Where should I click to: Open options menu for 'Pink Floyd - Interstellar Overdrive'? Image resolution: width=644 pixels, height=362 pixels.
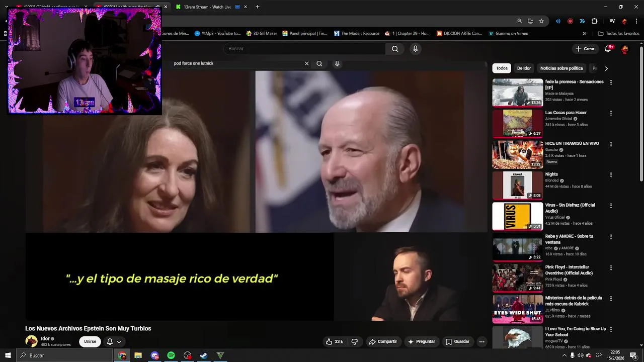point(611,267)
